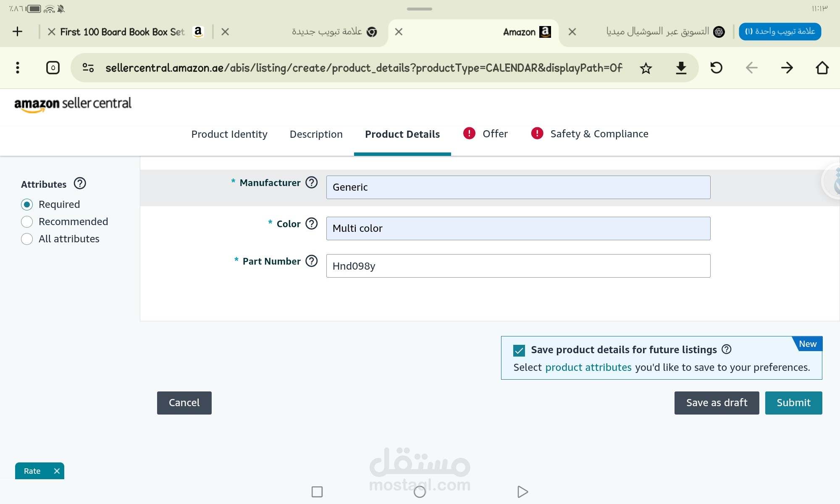Open the Safety & Compliance tab
The height and width of the screenshot is (504, 840).
point(599,134)
